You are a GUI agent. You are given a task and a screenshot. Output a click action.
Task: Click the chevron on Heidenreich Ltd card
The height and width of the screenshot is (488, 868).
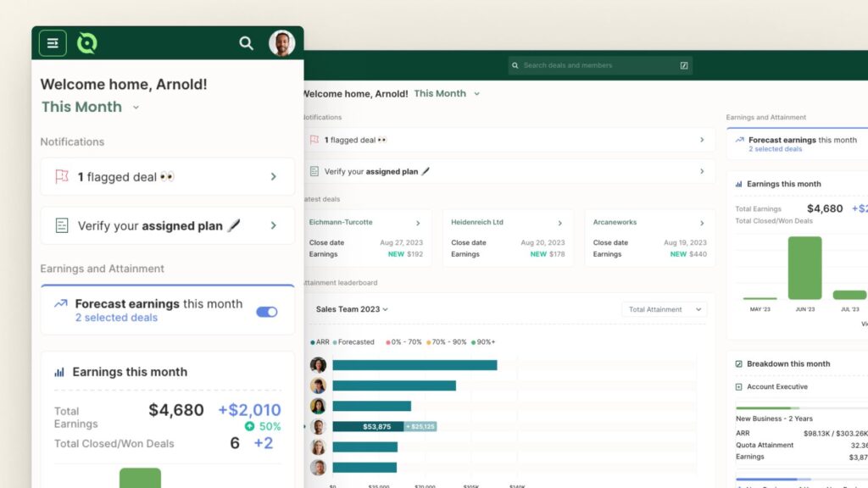click(x=559, y=223)
